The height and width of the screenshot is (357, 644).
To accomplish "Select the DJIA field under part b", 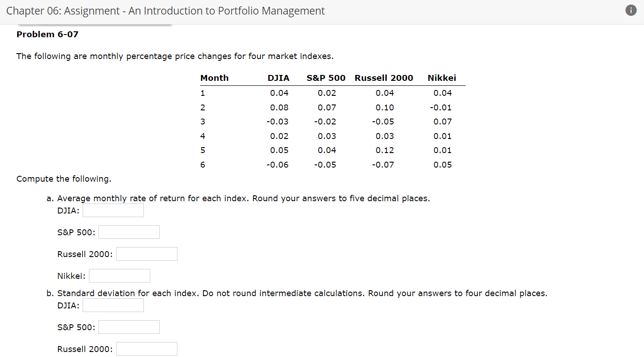I will click(113, 305).
